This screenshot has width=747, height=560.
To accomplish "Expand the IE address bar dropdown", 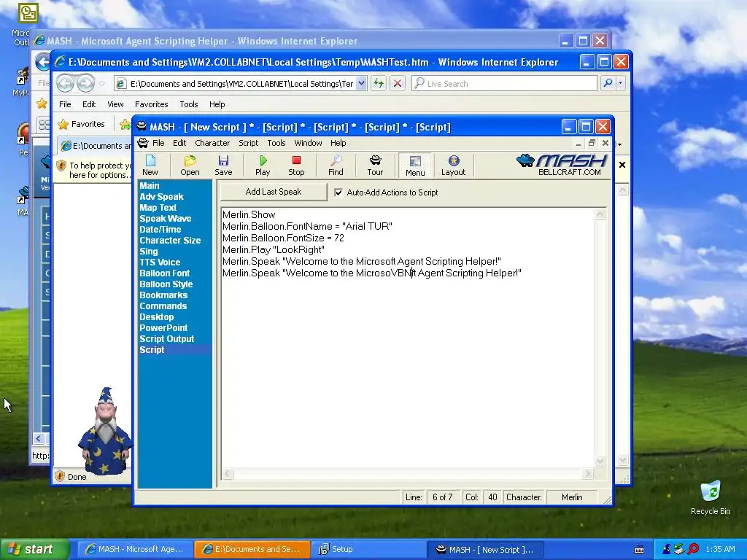I will point(361,83).
